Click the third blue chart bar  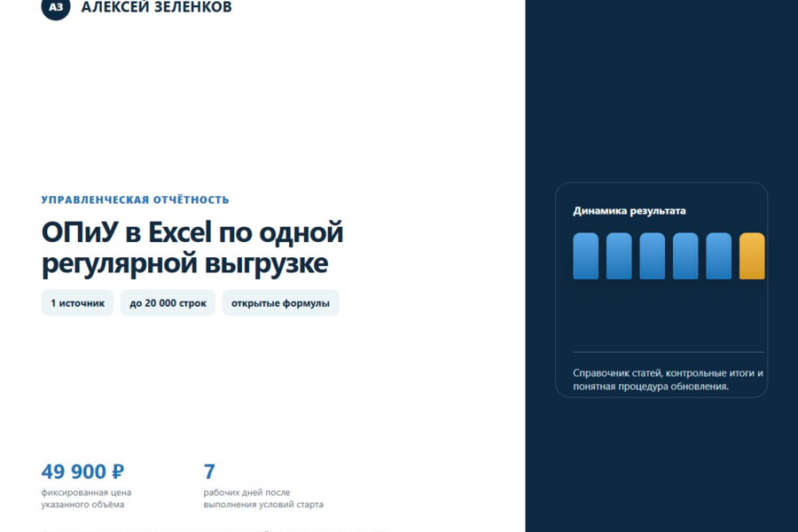652,256
